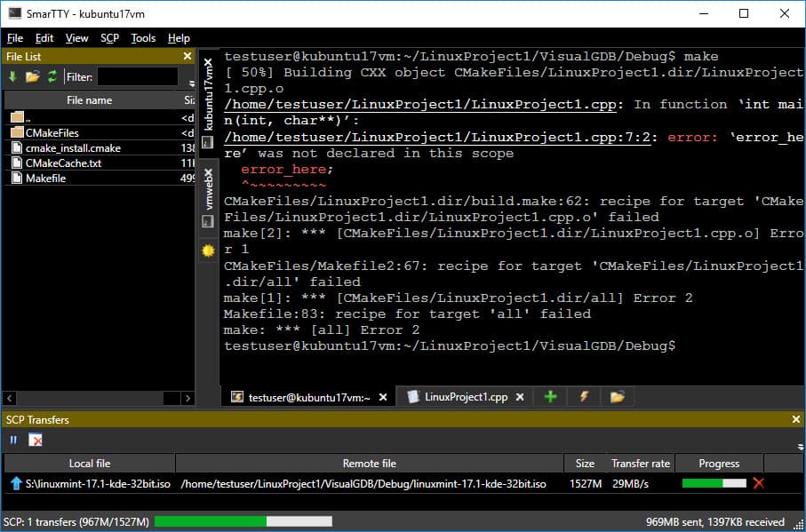Select the download file icon in File List toolbar
806x532 pixels.
[13, 76]
